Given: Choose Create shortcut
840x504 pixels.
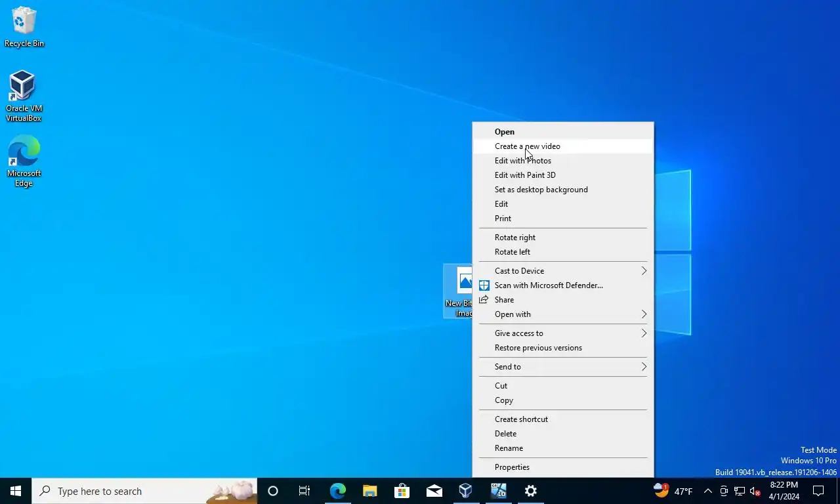Looking at the screenshot, I should pos(563,419).
